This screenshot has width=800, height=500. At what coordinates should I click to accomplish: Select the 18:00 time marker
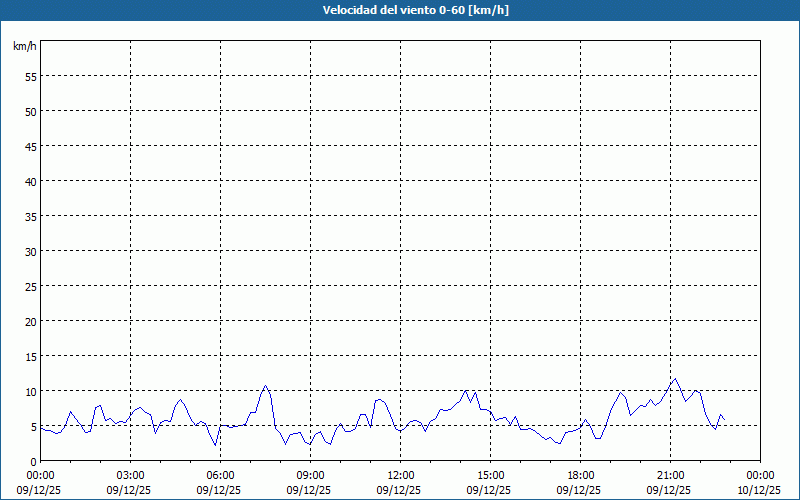coord(580,475)
